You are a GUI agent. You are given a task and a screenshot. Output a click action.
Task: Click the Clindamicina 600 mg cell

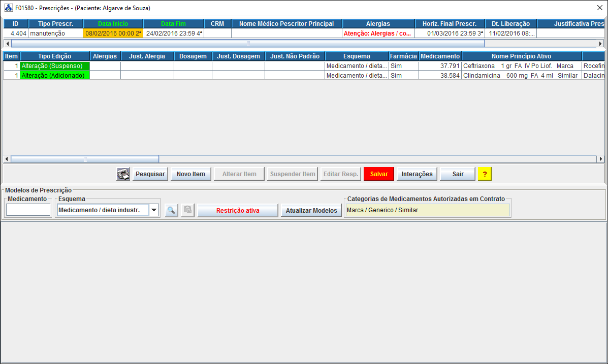(x=522, y=76)
